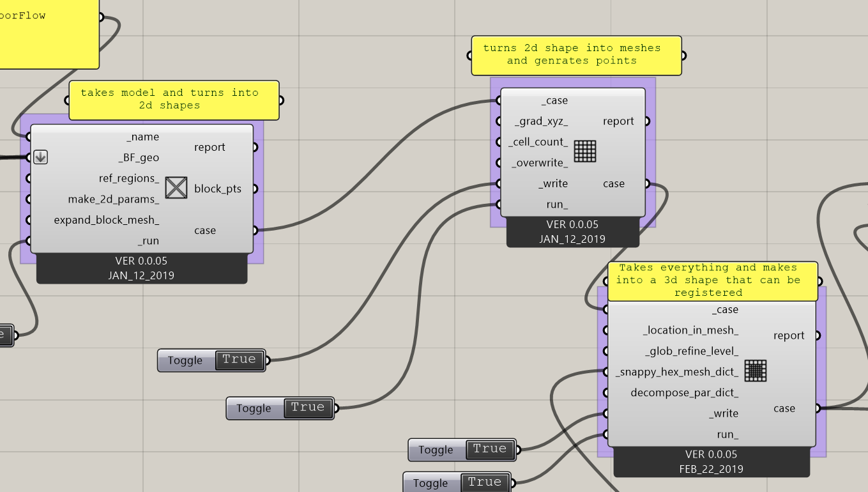This screenshot has height=492, width=868.
Task: Click the block_pts output label
Action: [218, 188]
